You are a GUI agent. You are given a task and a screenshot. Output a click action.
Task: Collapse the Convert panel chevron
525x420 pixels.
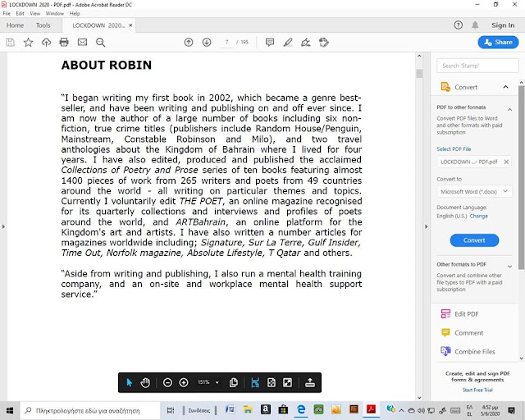click(505, 87)
